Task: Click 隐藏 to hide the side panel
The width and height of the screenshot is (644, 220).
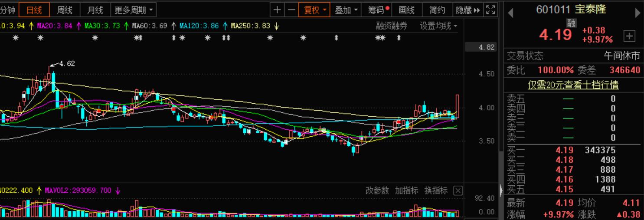Action: [x=467, y=10]
